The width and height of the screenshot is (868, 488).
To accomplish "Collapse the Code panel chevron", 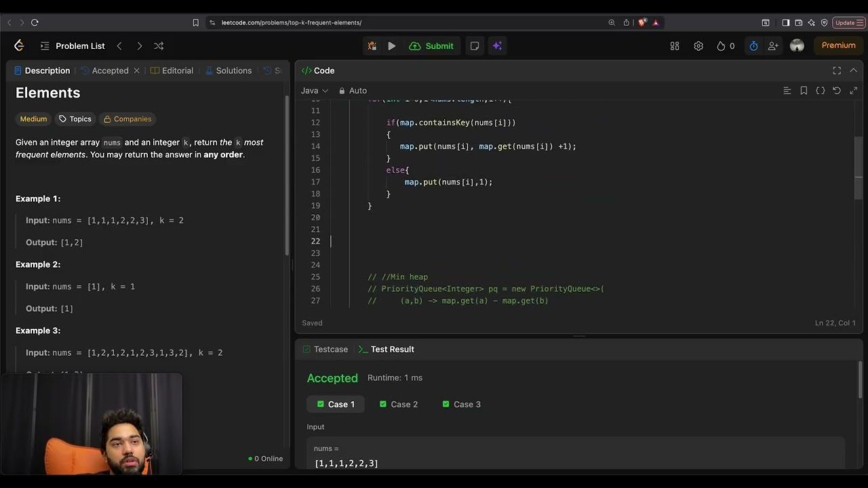I will point(853,70).
